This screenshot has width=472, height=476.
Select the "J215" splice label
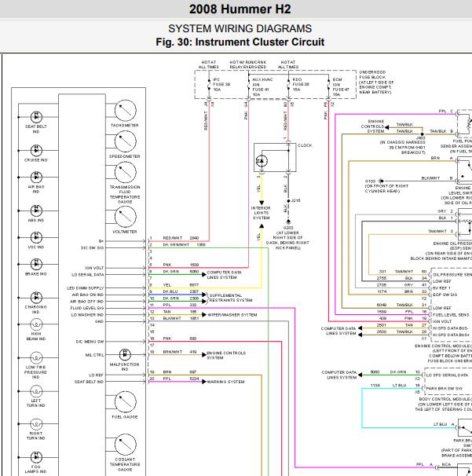pos(295,200)
